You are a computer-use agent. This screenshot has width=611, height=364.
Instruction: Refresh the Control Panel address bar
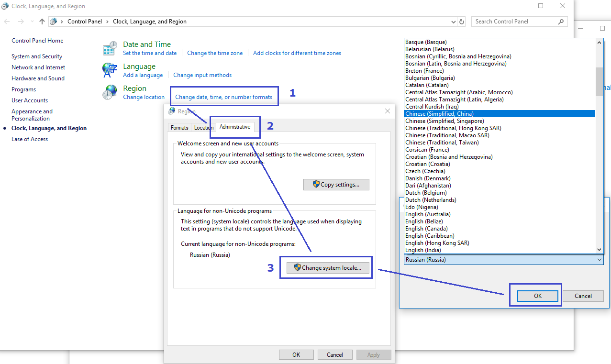click(462, 22)
